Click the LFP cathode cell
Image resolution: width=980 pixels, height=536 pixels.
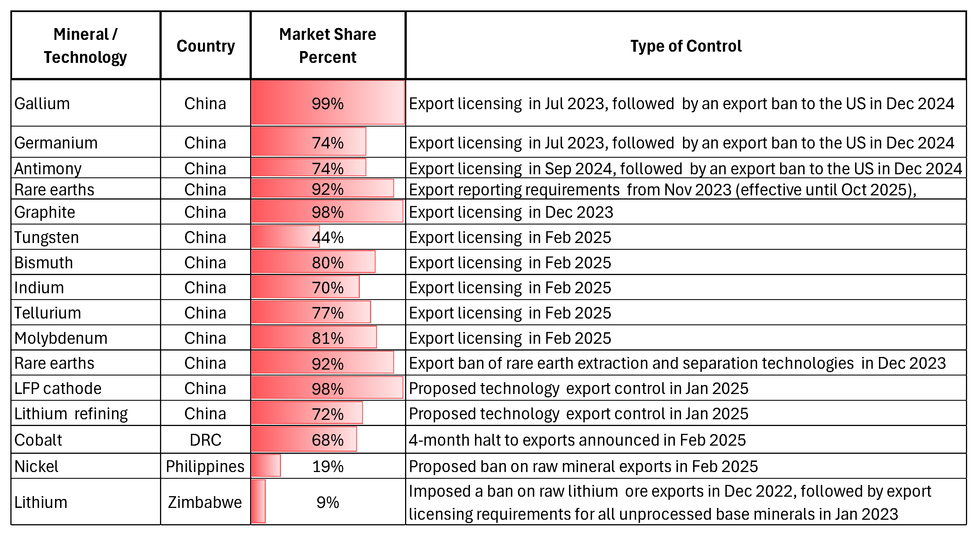(58, 388)
